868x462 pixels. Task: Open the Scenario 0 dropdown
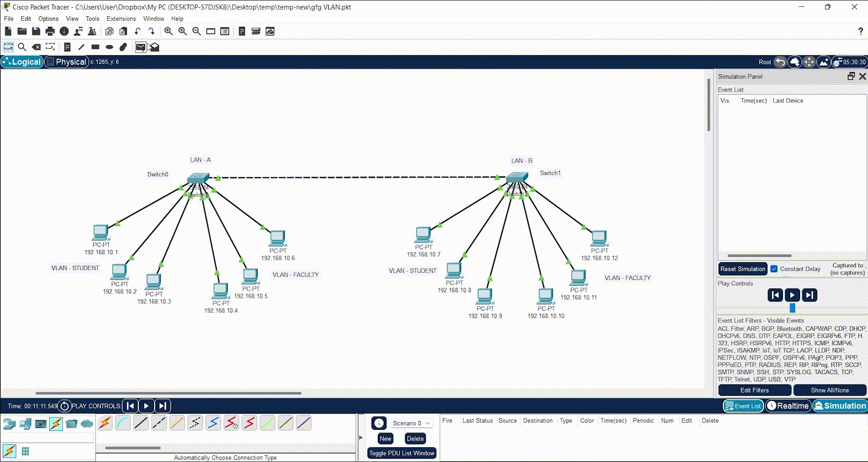tap(411, 423)
